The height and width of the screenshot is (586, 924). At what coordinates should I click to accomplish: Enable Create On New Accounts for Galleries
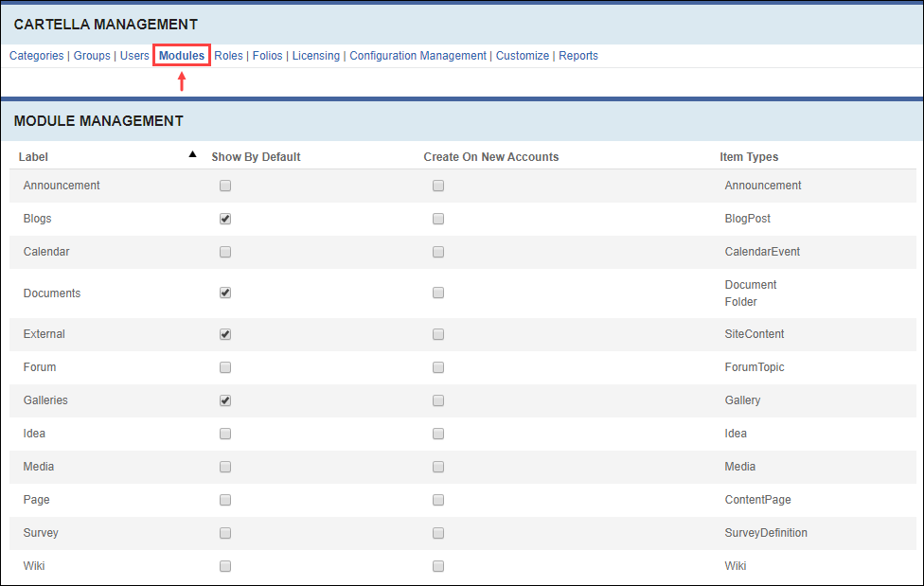point(437,400)
